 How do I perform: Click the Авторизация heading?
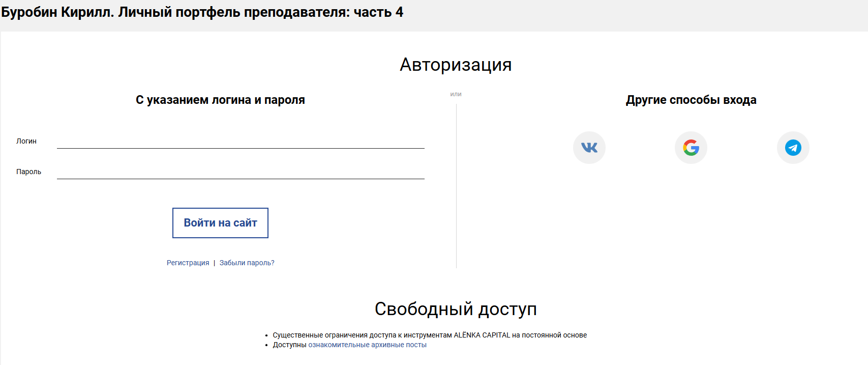[x=456, y=65]
